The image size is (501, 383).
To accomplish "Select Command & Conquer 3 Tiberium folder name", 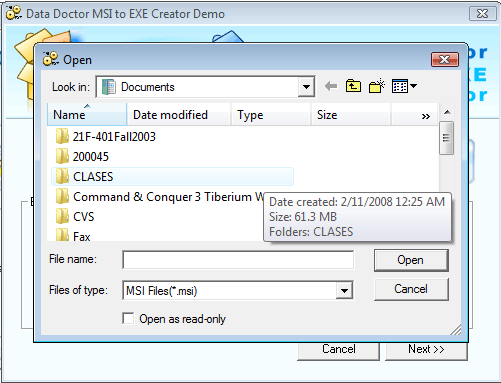I will click(168, 197).
